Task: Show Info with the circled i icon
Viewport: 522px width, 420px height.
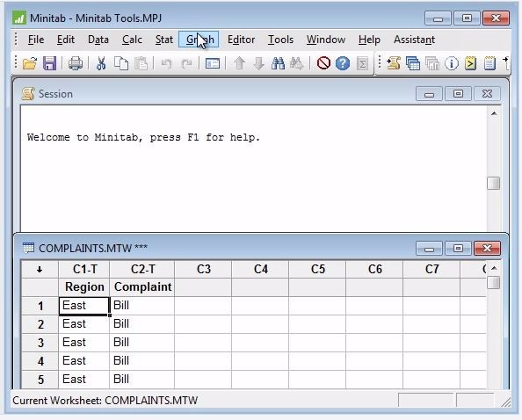Action: click(452, 63)
